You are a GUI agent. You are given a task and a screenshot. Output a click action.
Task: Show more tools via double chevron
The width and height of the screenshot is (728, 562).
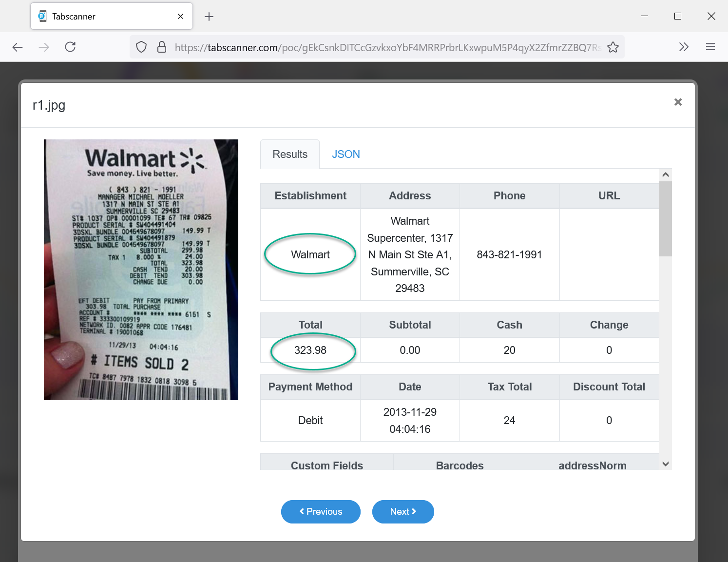pos(684,47)
